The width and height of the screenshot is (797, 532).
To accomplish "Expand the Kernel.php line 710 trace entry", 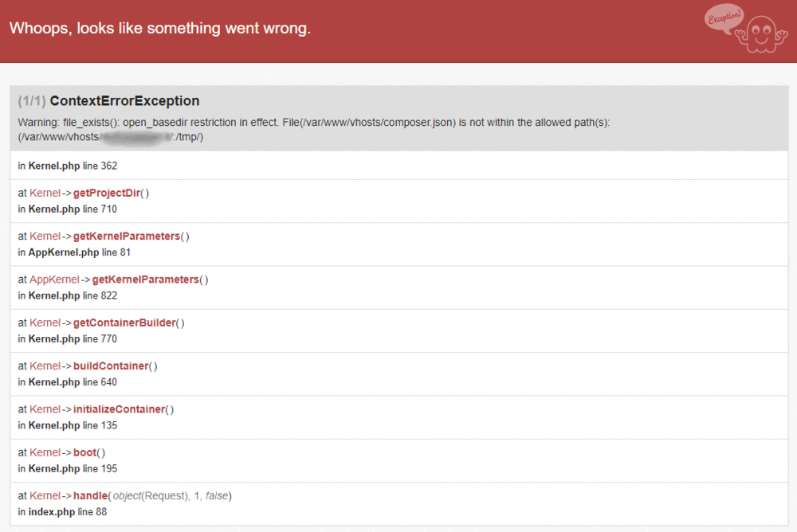I will point(399,201).
